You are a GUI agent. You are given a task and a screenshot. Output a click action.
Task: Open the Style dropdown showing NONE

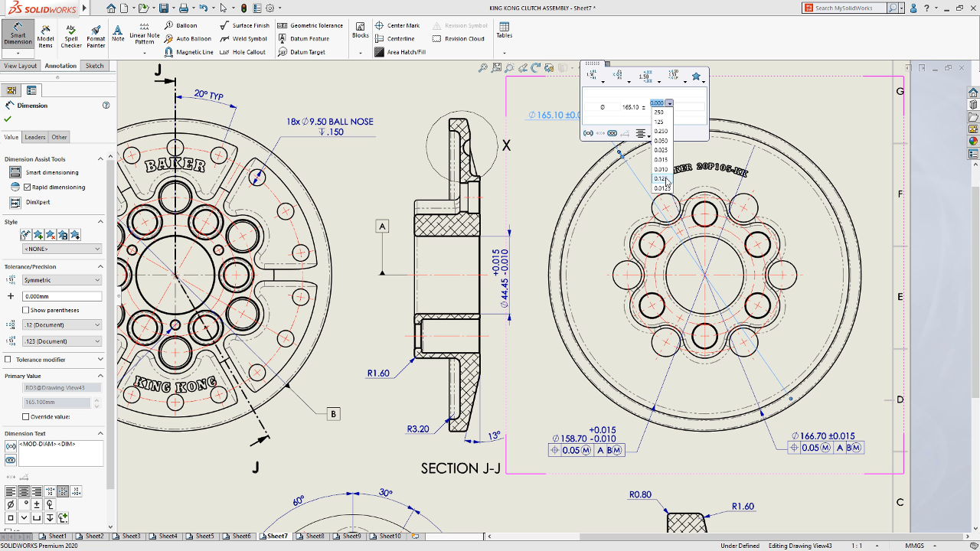pyautogui.click(x=61, y=248)
